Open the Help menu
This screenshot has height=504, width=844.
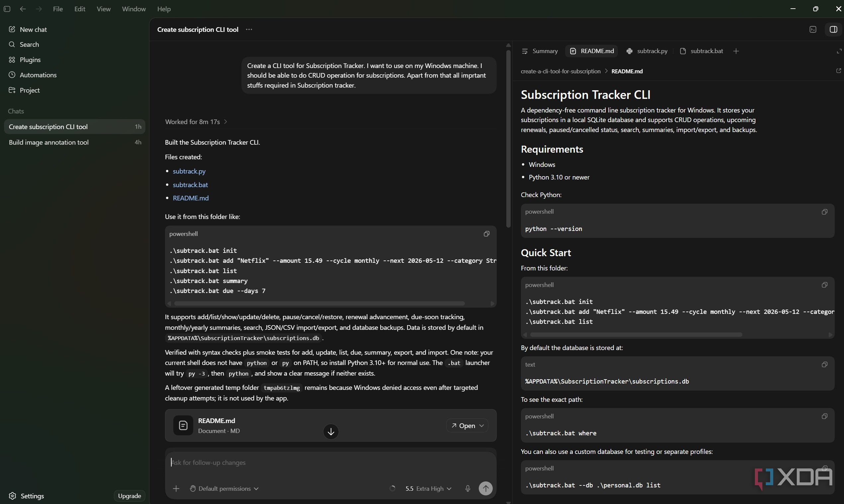[164, 9]
